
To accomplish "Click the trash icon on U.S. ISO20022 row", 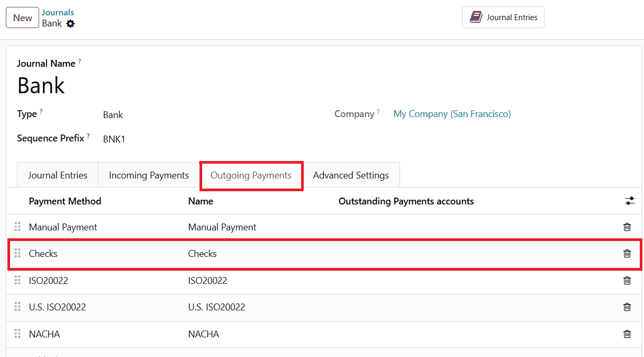I will coord(627,307).
